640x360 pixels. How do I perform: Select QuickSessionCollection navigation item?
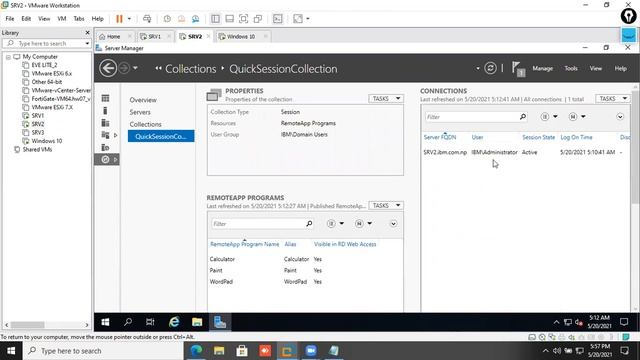pos(161,136)
